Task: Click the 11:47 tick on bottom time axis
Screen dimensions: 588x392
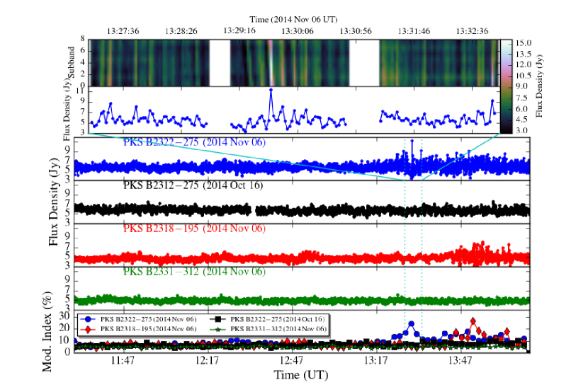Action: tap(123, 361)
